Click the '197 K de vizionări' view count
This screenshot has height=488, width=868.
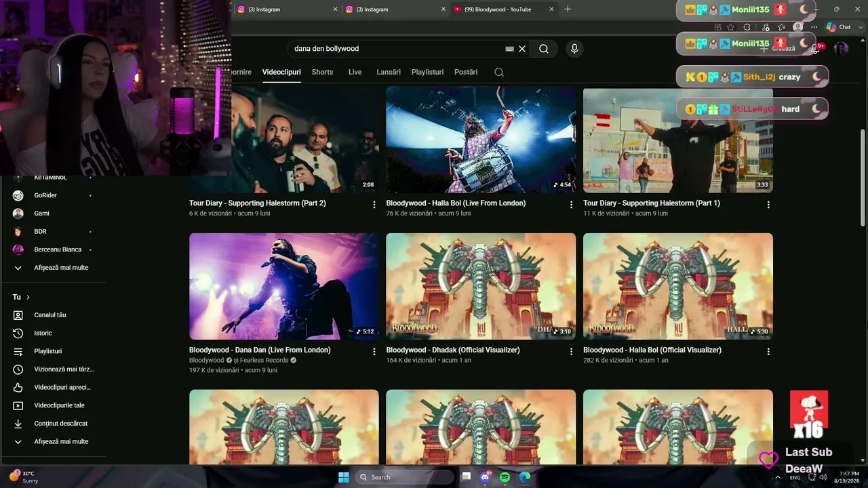[x=214, y=371]
